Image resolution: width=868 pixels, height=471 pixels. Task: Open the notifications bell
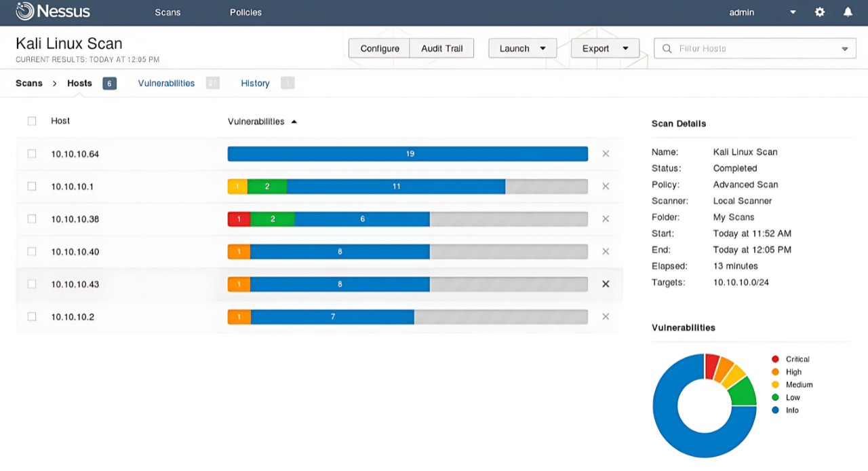point(848,12)
